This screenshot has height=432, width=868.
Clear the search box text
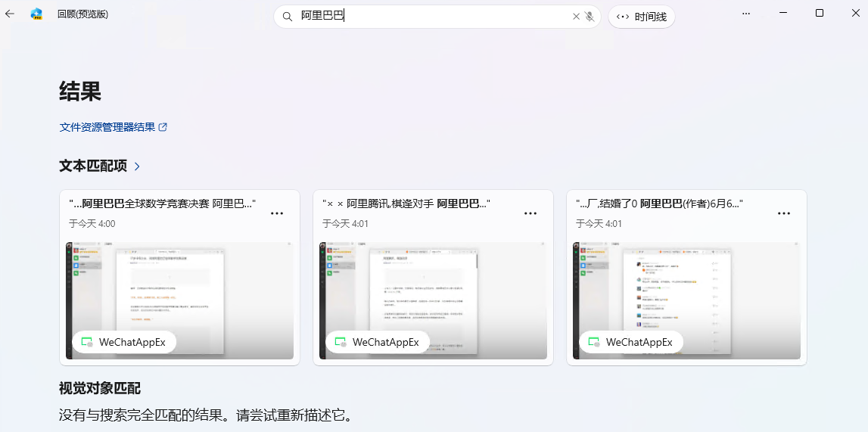coord(576,17)
